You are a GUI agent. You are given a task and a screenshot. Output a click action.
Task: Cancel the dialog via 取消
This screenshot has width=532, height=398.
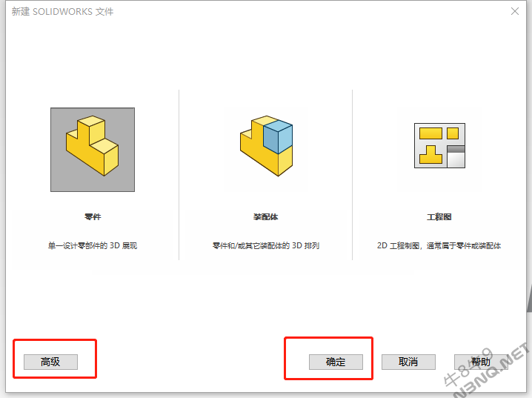pyautogui.click(x=408, y=362)
